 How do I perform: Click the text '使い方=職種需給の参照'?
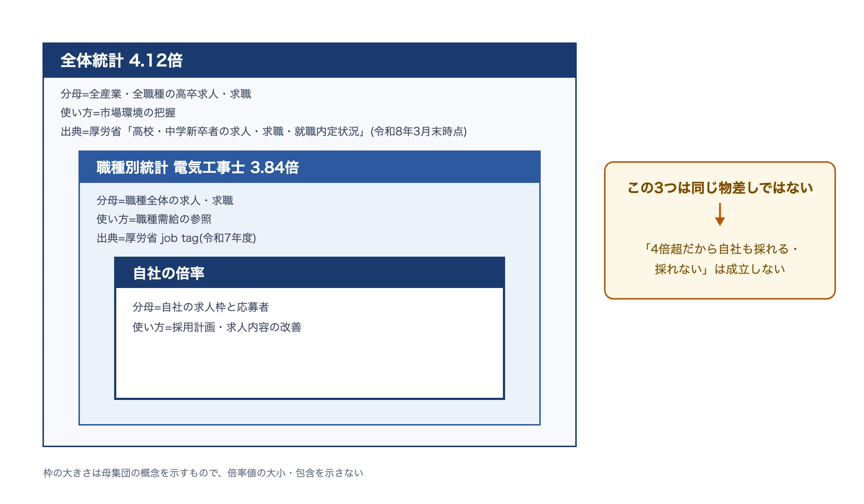click(154, 219)
